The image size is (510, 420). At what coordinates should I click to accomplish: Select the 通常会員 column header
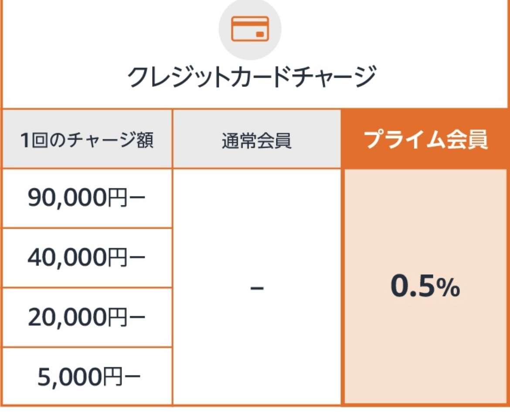pos(257,140)
